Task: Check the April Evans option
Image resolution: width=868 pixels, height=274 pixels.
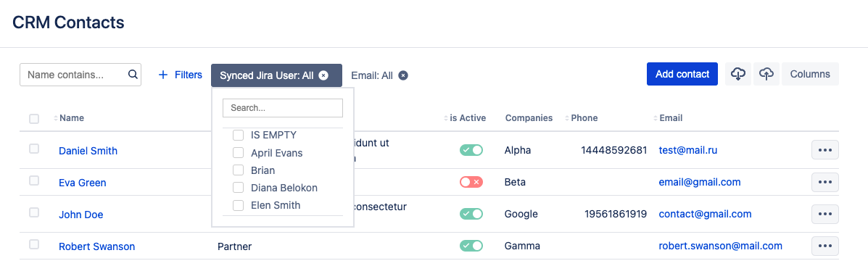Action: click(239, 153)
